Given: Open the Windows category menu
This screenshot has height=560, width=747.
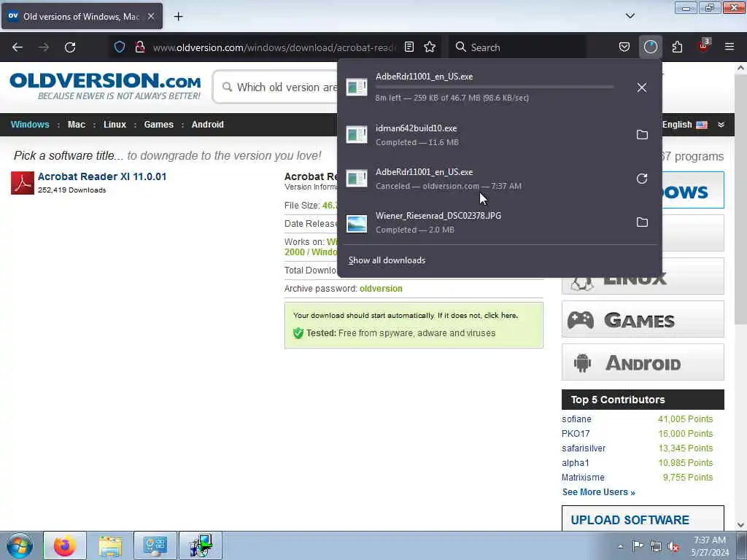Looking at the screenshot, I should point(30,124).
